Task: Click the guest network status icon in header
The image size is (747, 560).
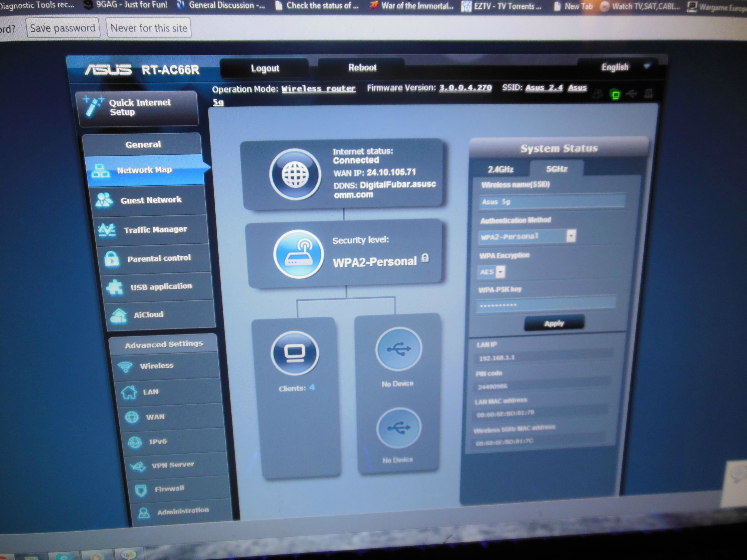Action: 598,94
